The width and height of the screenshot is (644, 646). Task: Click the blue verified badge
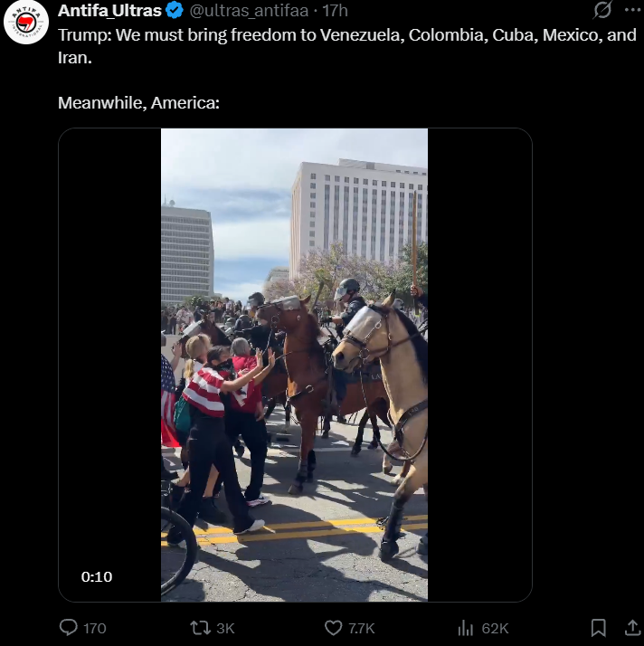point(175,10)
